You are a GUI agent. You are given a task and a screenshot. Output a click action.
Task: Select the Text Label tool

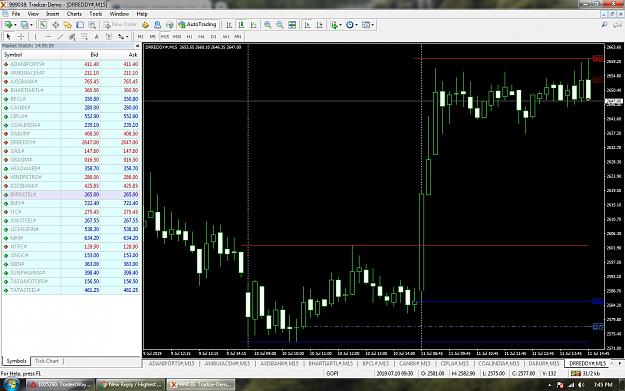(x=109, y=37)
